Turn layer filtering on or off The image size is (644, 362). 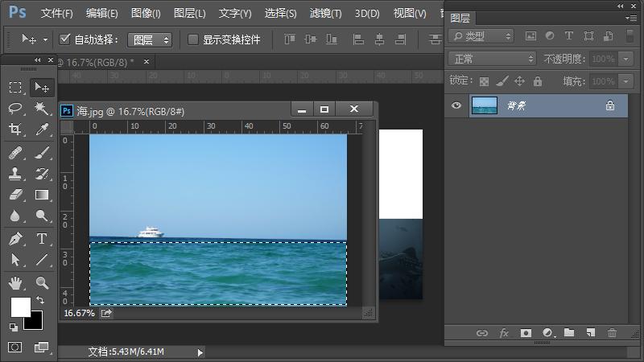click(630, 35)
